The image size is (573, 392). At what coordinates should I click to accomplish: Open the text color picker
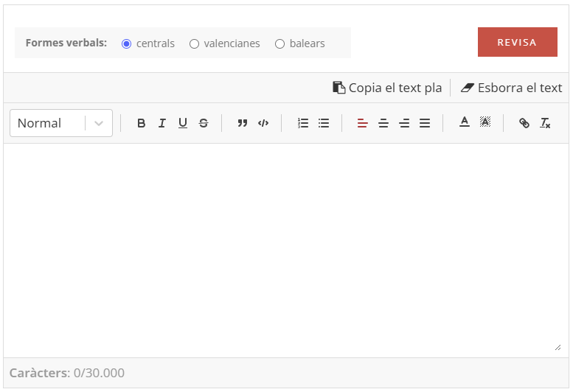click(x=465, y=122)
